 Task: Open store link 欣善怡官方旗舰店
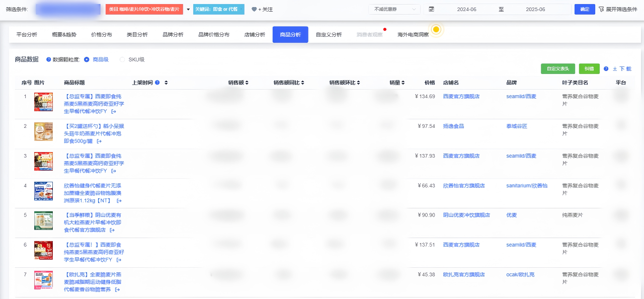464,186
